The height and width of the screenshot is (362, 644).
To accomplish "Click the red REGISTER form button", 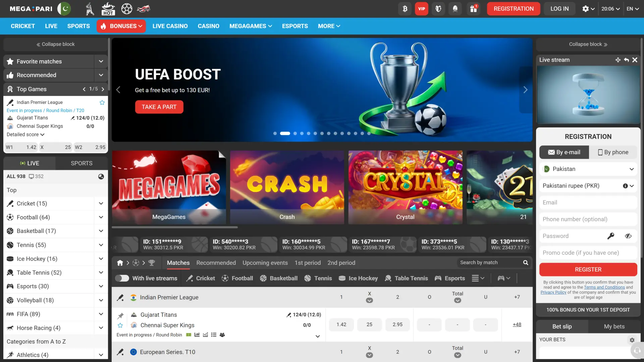I will click(588, 269).
